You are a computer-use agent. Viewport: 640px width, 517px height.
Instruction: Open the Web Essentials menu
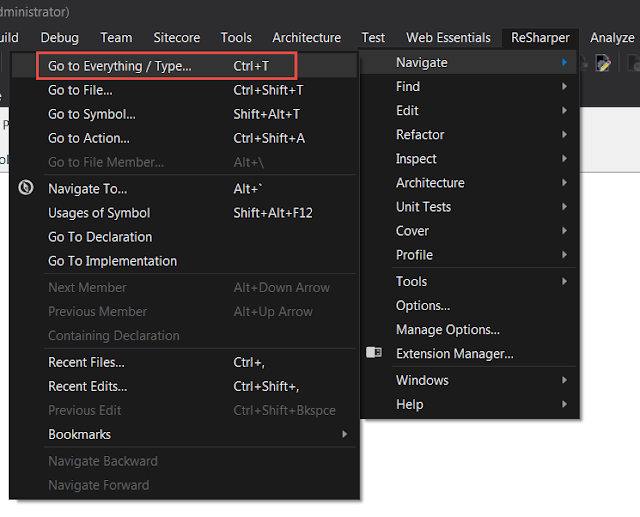click(x=448, y=38)
